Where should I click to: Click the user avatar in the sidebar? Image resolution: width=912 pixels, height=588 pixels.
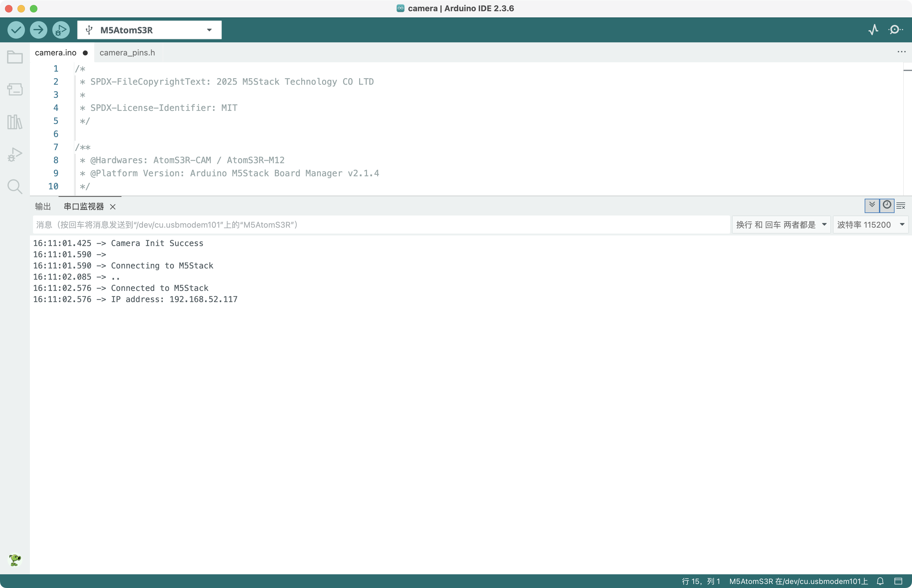(x=15, y=560)
